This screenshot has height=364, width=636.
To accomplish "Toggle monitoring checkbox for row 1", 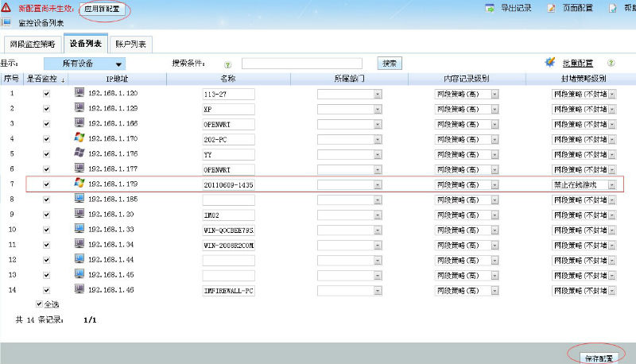I will 46,94.
